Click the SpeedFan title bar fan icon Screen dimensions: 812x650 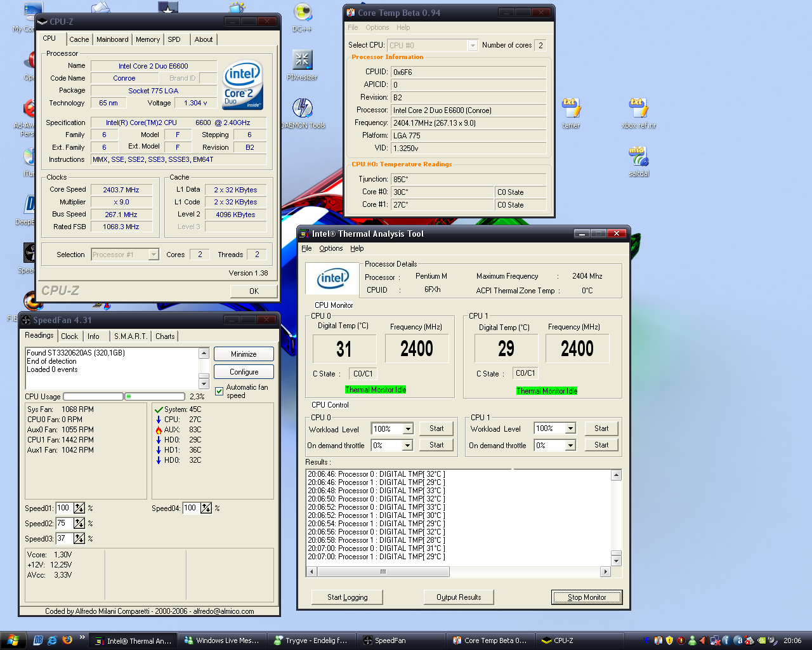26,320
